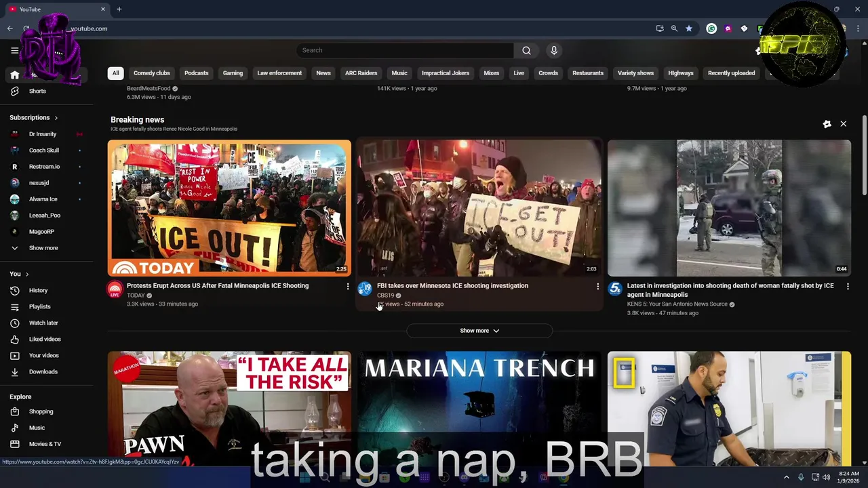Select the Comedy clubs chip
This screenshot has height=488, width=868.
pos(152,73)
